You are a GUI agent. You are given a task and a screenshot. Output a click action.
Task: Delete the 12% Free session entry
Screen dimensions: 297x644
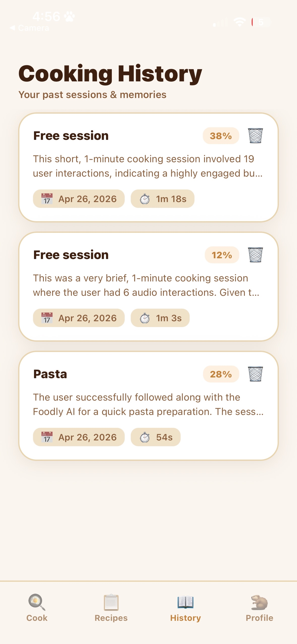click(255, 255)
